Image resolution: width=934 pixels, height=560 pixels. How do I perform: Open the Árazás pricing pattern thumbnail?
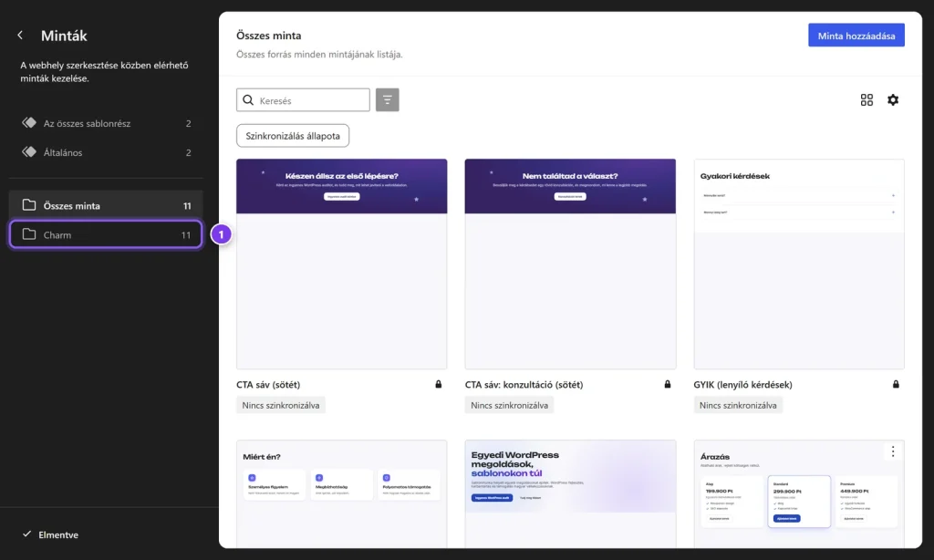pos(799,493)
